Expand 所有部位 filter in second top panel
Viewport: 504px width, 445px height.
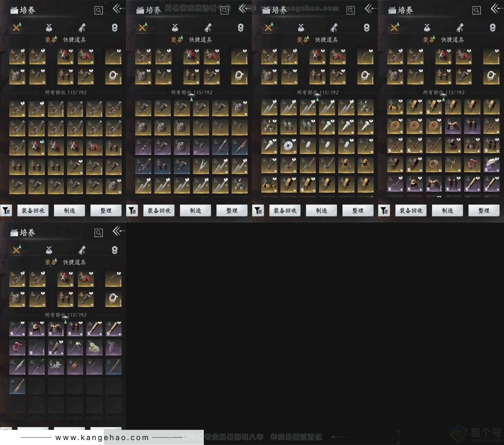point(192,92)
